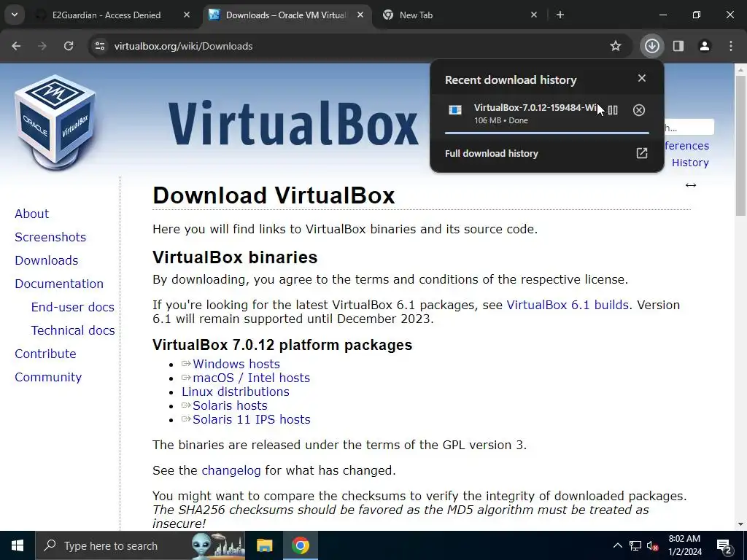Image resolution: width=747 pixels, height=560 pixels.
Task: Open the notifications center icon
Action: pos(724,546)
